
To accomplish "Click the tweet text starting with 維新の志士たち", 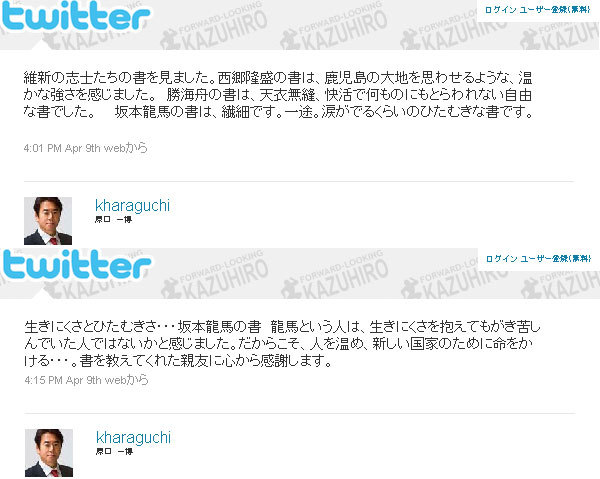I will tap(278, 95).
